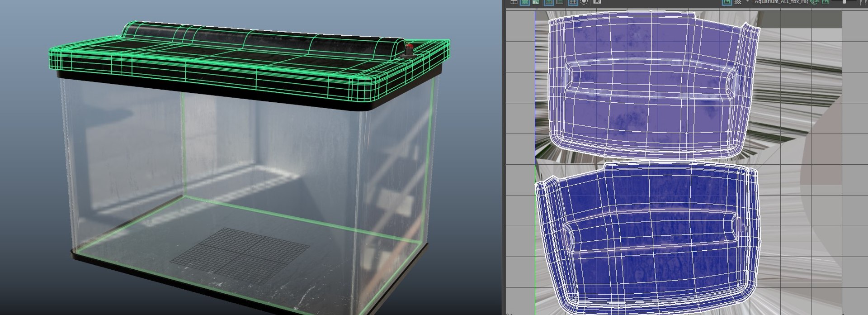Open the Aquarium_ALL_fbx texture name dropdown
The height and width of the screenshot is (315, 868).
[781, 2]
